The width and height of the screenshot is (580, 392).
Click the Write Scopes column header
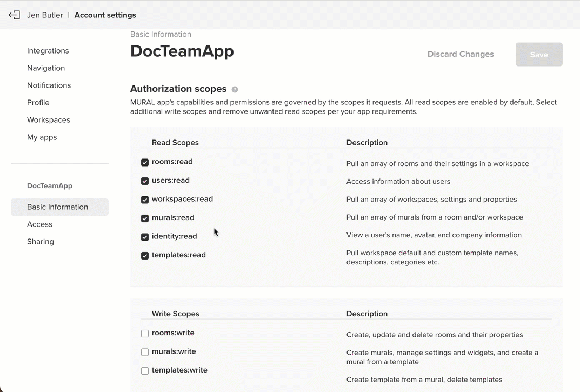[x=175, y=314]
